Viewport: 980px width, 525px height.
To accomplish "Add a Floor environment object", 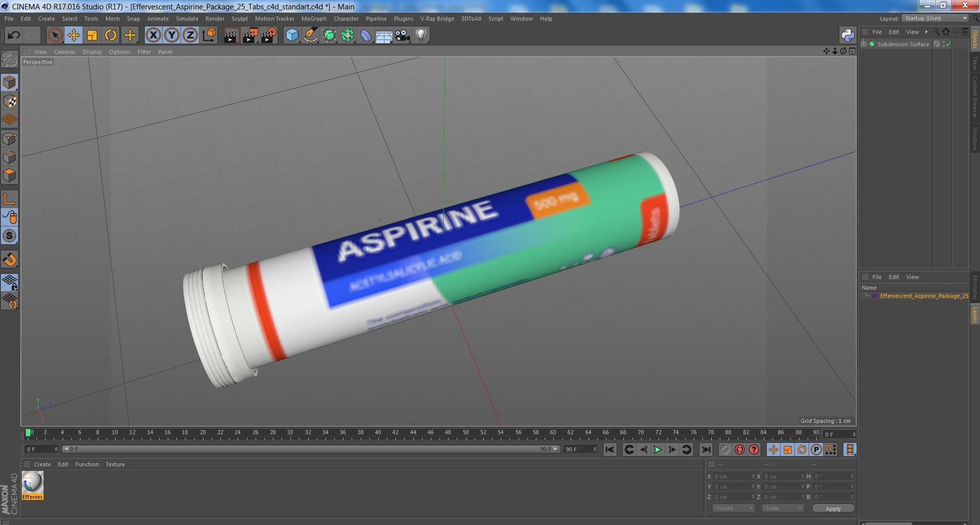I will 384,35.
